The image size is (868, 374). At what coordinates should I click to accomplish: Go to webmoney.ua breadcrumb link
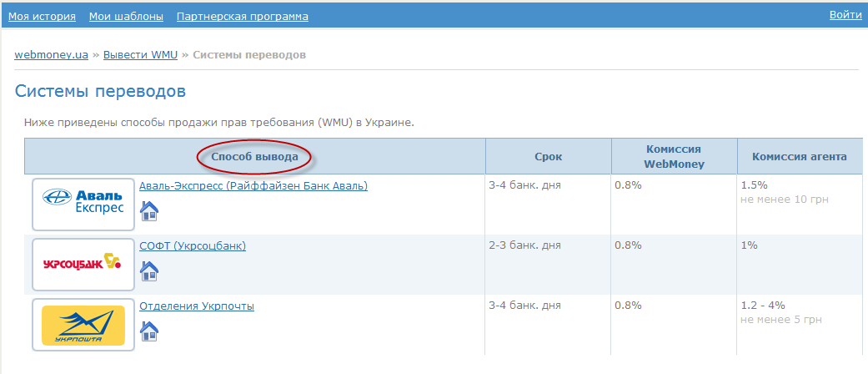52,55
